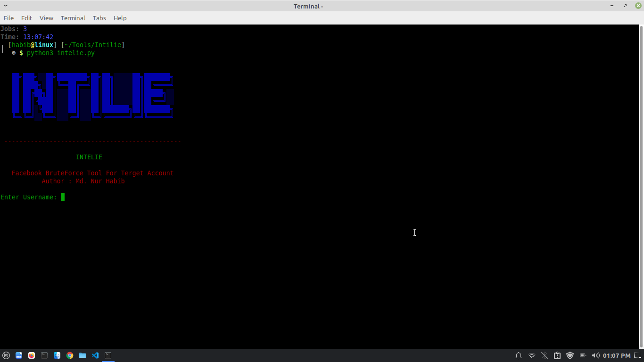Screen dimensions: 644x362
Task: Click the "habib@linux" prompt text
Action: 33,45
